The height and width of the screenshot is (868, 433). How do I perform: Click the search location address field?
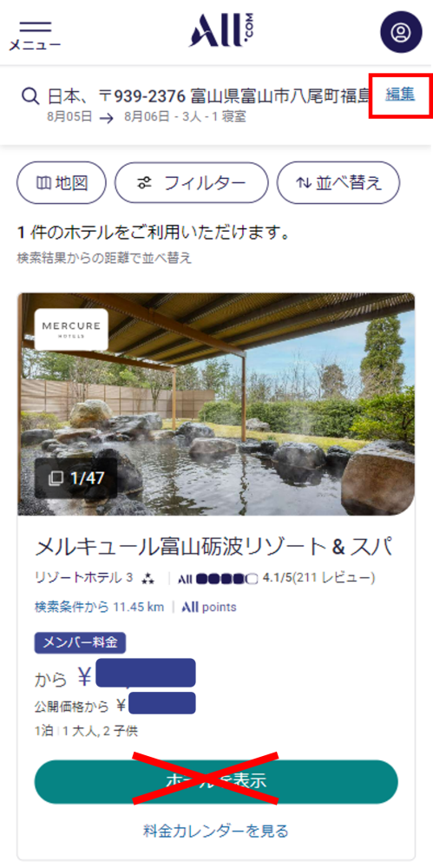(x=208, y=96)
